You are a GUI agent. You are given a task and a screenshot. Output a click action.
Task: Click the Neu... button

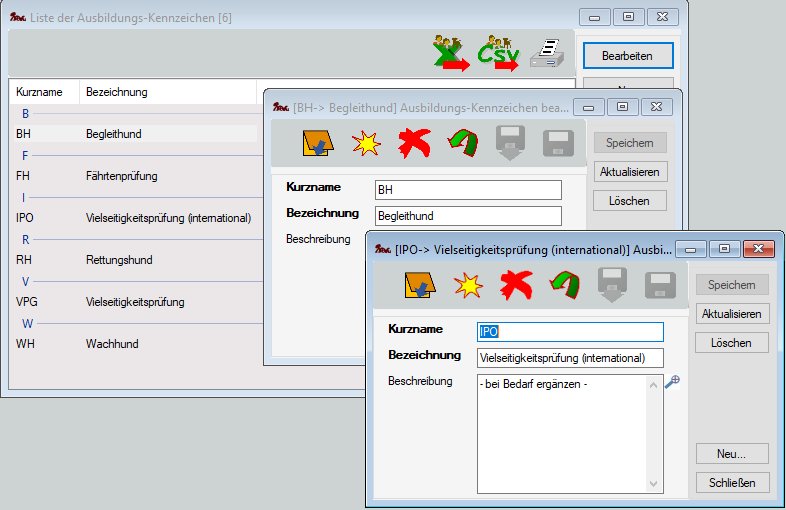(x=734, y=454)
